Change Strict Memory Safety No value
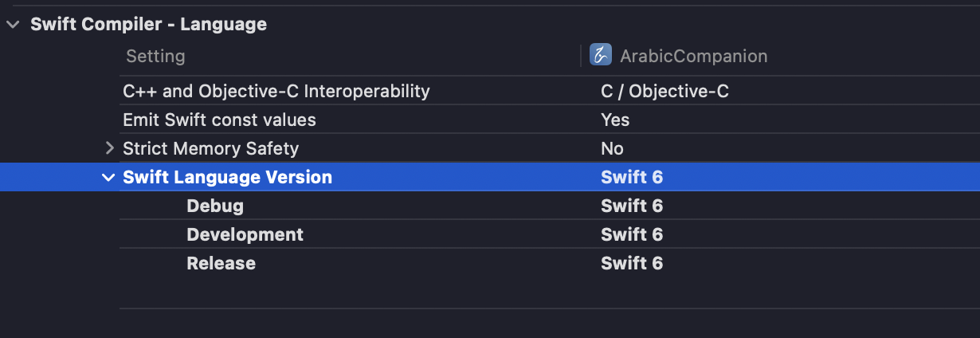The height and width of the screenshot is (338, 980). (612, 148)
